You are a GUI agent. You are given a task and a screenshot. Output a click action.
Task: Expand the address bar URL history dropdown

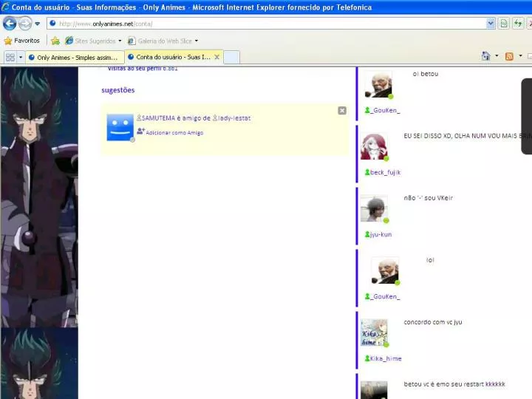pos(491,24)
